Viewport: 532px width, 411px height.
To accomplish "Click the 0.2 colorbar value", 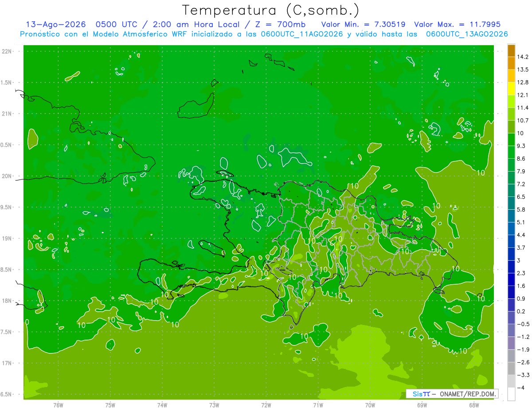I will tap(522, 311).
